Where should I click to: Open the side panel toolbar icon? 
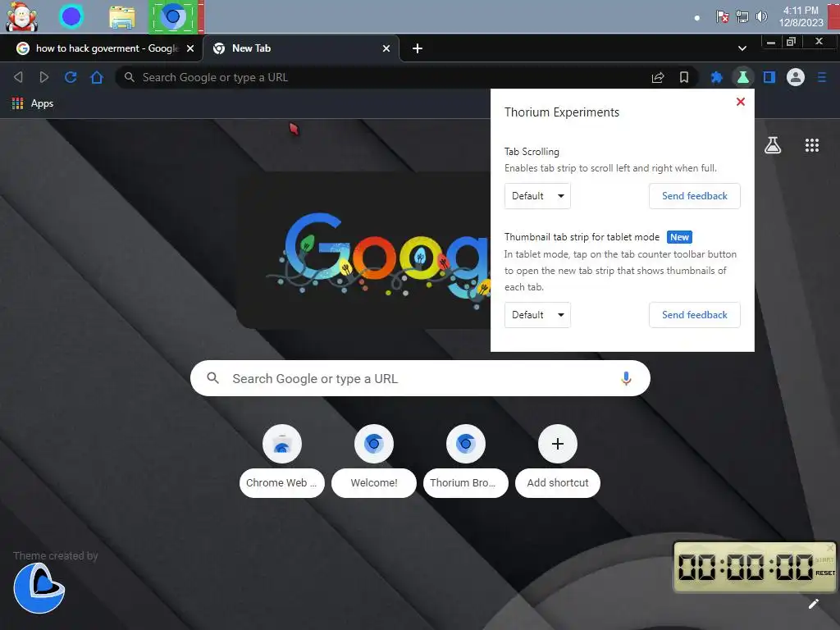[x=769, y=77]
